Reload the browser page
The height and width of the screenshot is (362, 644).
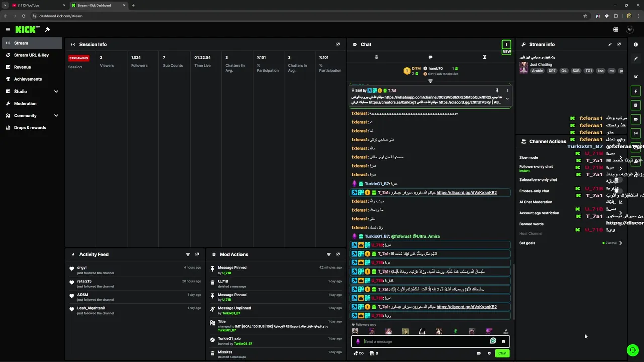point(23,16)
